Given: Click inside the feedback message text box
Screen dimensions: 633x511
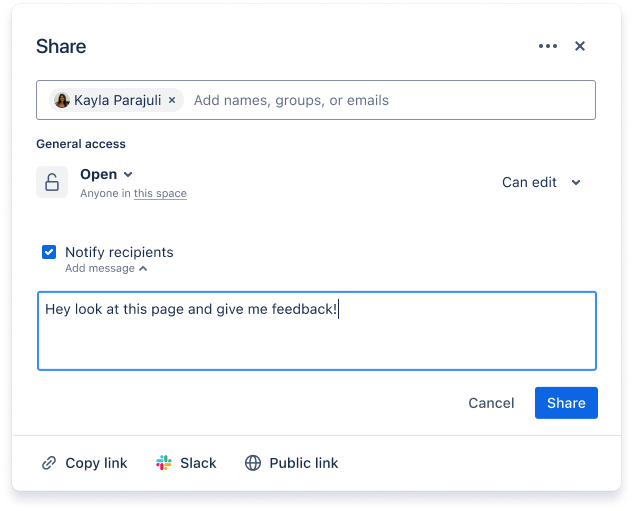Looking at the screenshot, I should tap(317, 331).
